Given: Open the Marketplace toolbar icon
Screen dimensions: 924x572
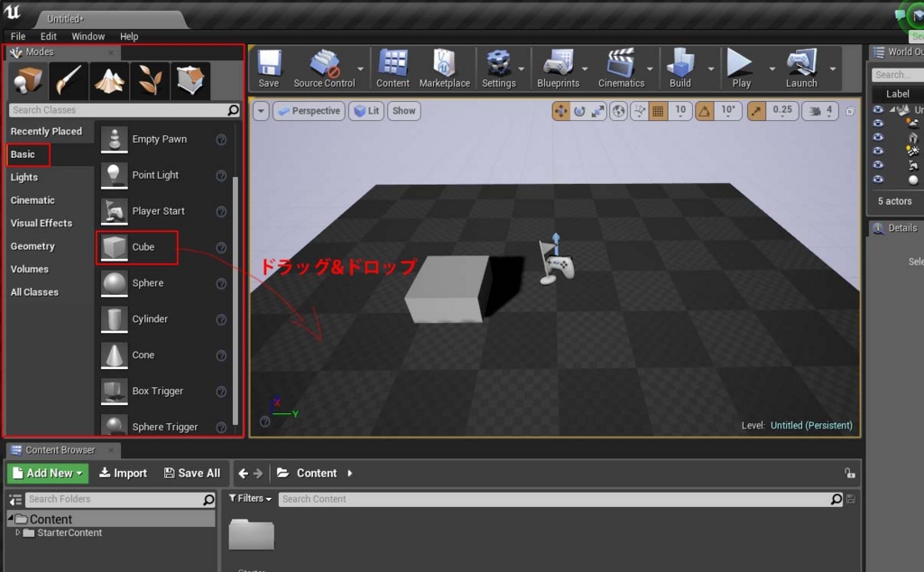Looking at the screenshot, I should [x=444, y=69].
